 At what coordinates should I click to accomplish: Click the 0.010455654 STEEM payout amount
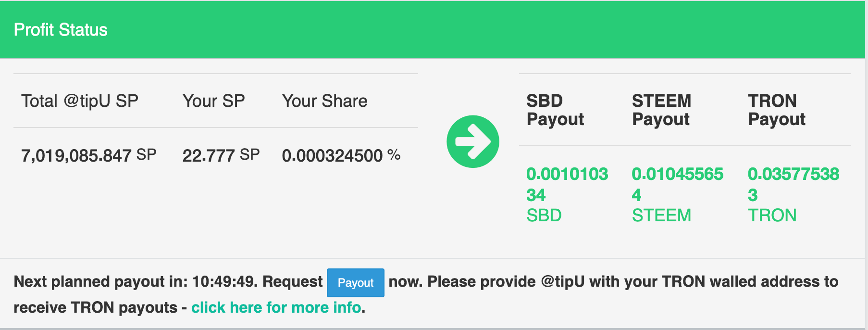[677, 184]
